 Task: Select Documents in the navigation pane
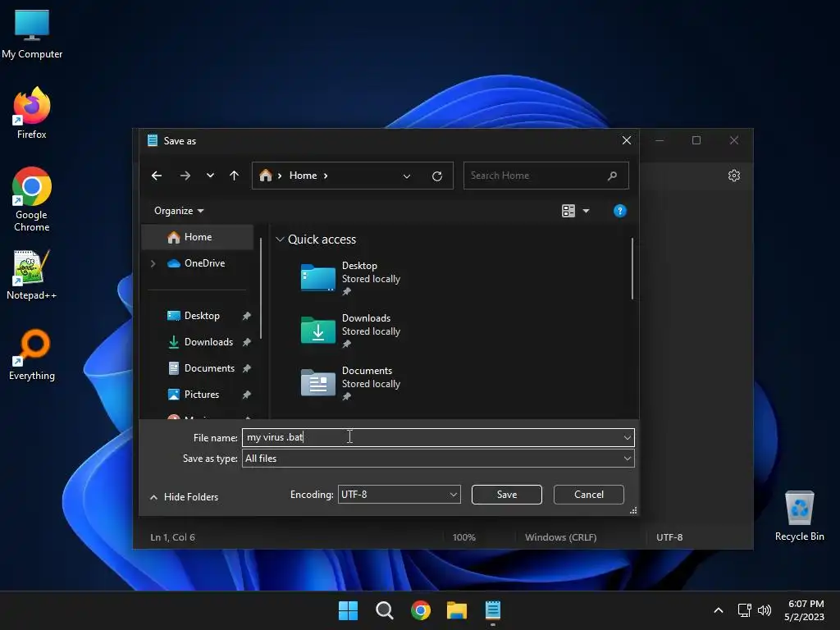pyautogui.click(x=209, y=368)
